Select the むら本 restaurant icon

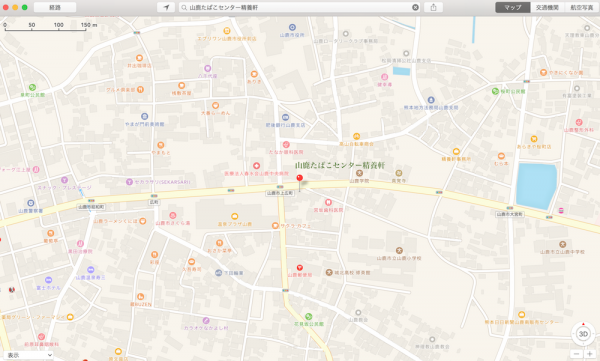click(x=501, y=156)
